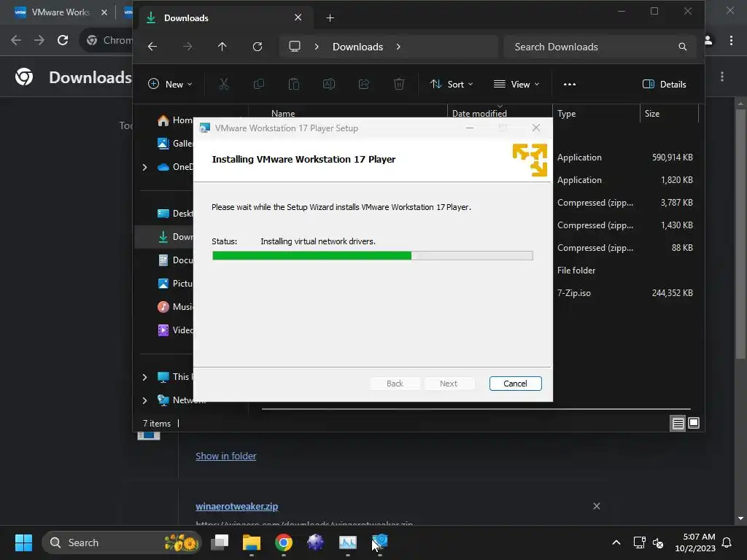Open Chrome three-dot menu
The width and height of the screenshot is (747, 560).
pyautogui.click(x=731, y=41)
